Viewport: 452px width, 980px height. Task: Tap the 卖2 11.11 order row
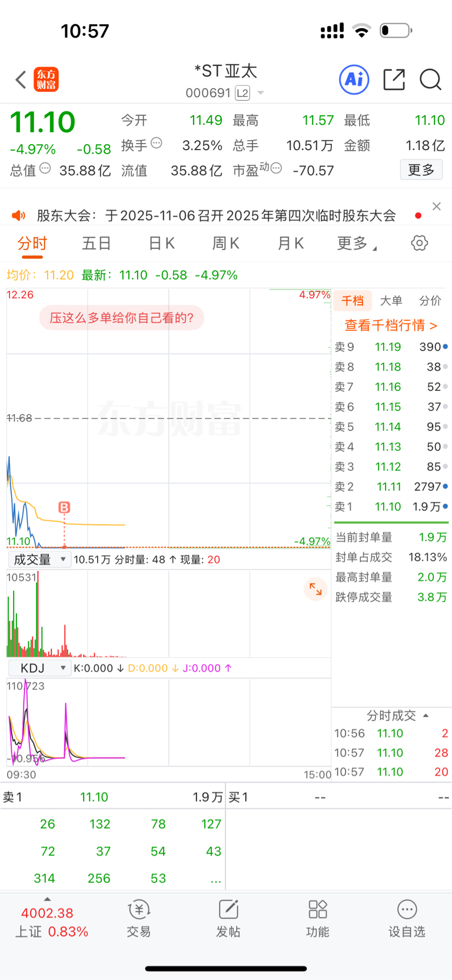tap(391, 487)
